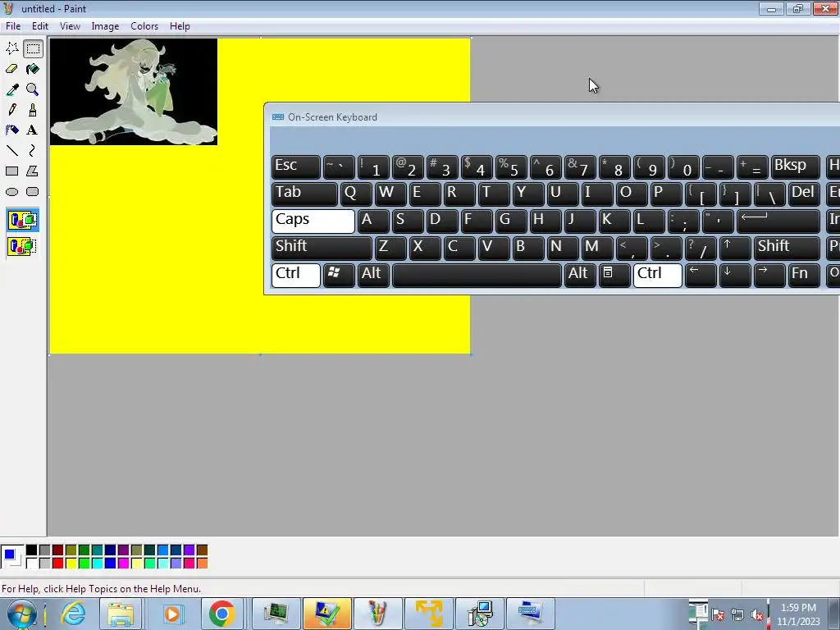Choose the Ellipse tool
This screenshot has width=840, height=630.
point(11,191)
